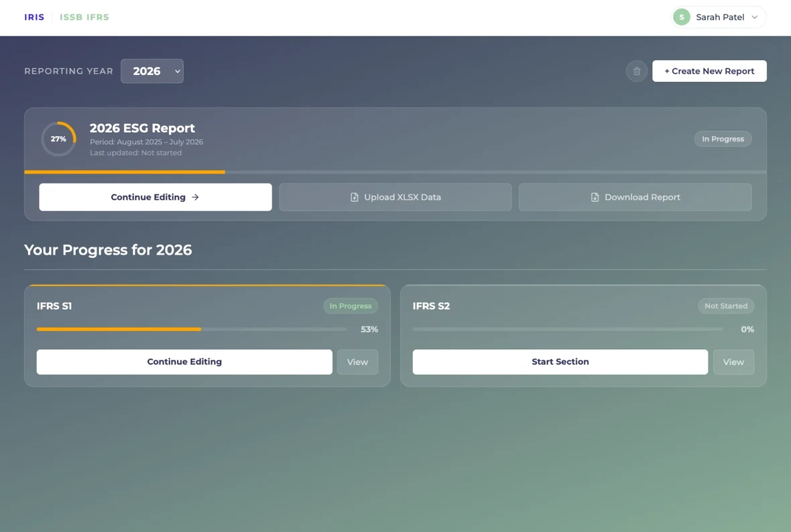The image size is (791, 532).
Task: Click View button in IFRS S1 card
Action: (358, 362)
